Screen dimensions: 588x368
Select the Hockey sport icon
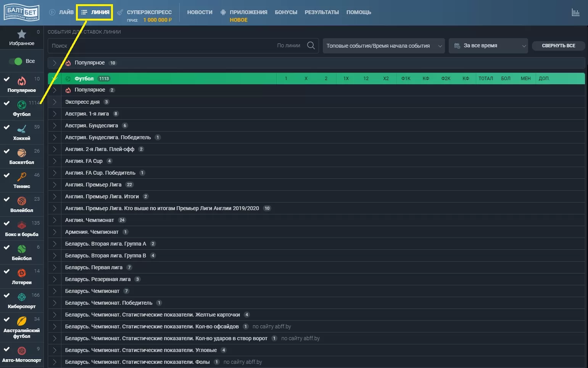click(22, 129)
